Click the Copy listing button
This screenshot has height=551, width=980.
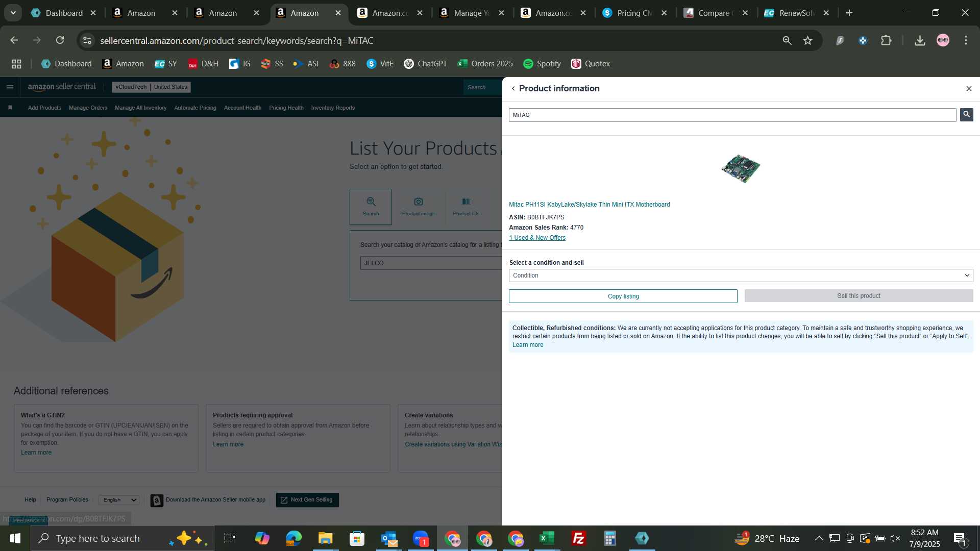623,296
